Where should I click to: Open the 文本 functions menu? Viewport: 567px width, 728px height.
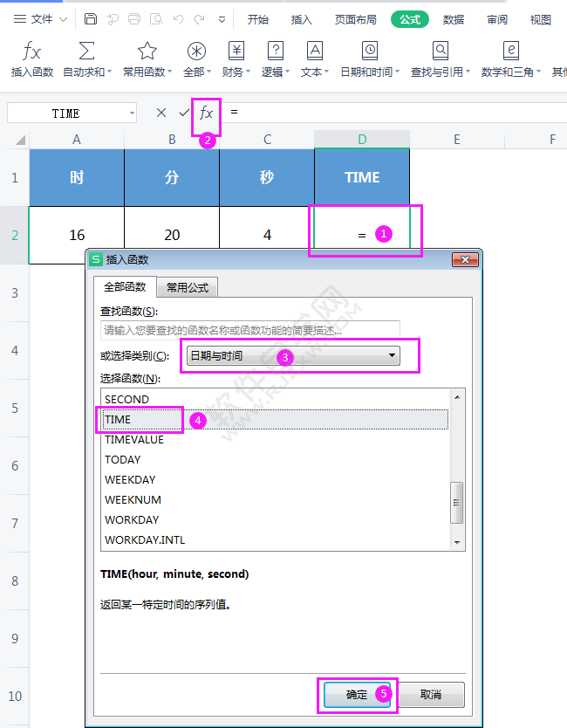point(315,59)
